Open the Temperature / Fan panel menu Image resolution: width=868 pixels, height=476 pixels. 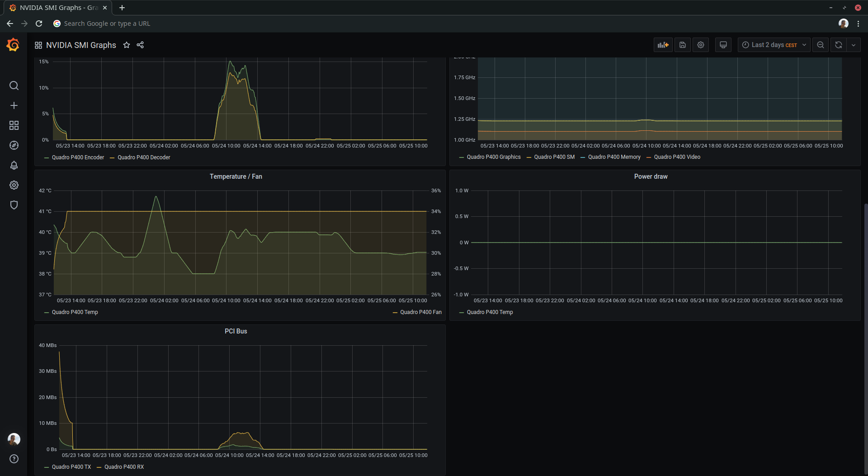pyautogui.click(x=236, y=176)
